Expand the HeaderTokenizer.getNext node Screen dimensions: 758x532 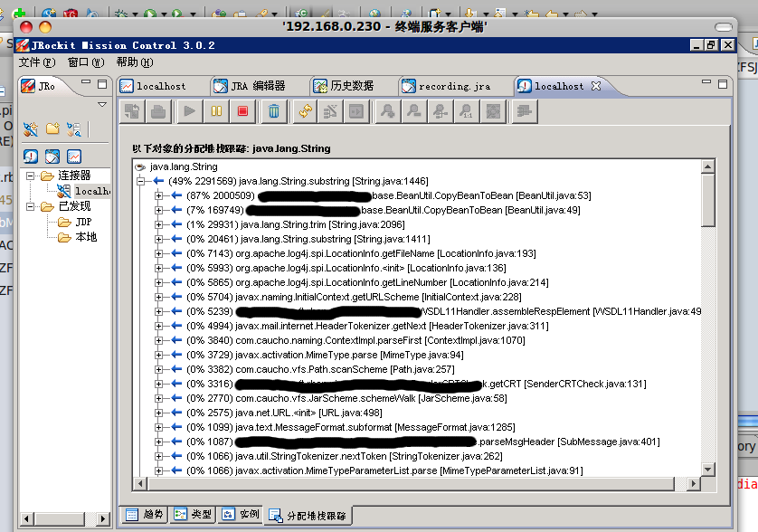158,326
